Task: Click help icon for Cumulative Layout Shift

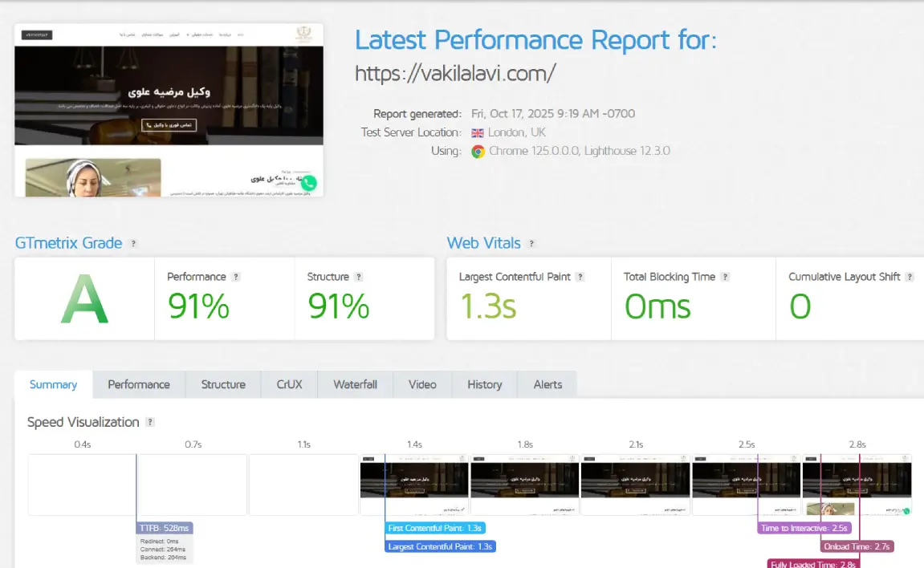Action: (910, 277)
